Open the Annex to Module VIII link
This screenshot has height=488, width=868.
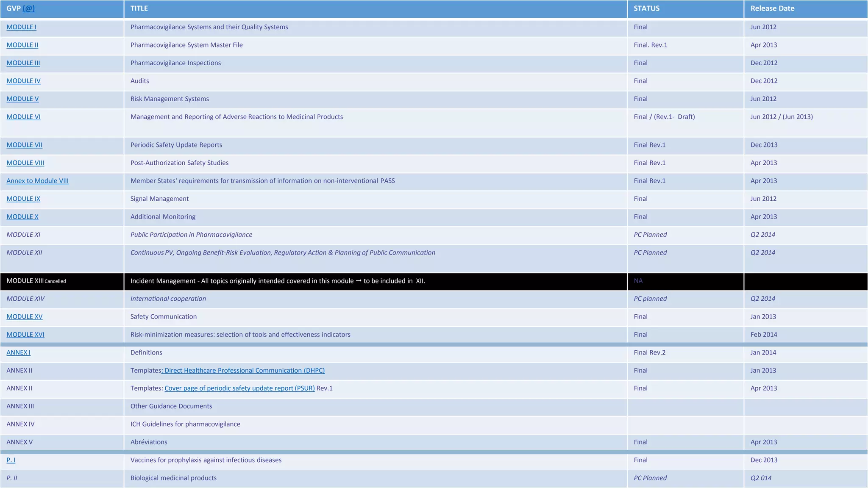[x=38, y=181]
